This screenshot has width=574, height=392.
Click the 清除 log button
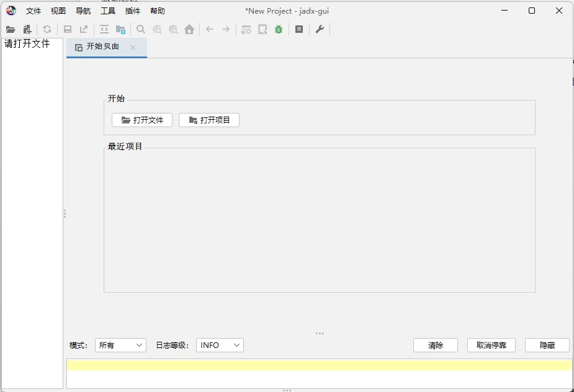click(x=436, y=345)
